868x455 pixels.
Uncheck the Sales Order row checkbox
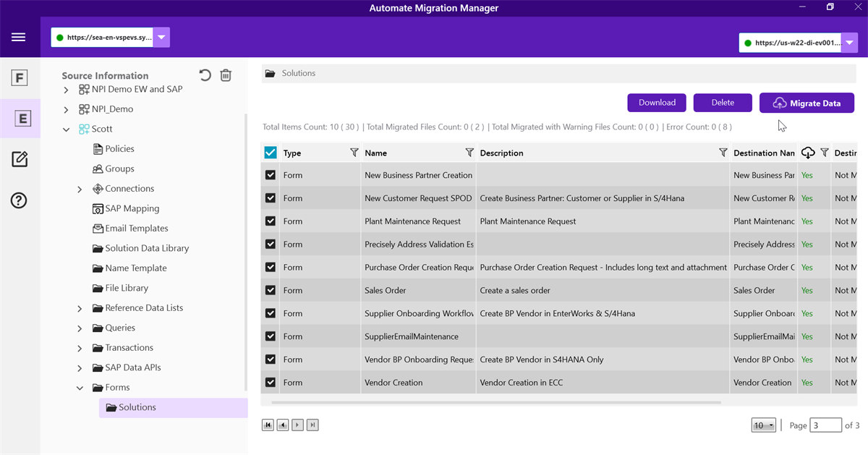(x=271, y=290)
